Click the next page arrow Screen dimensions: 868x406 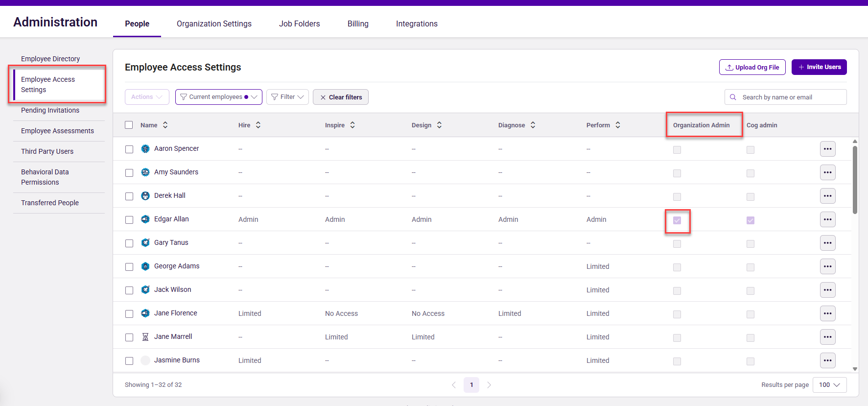[489, 385]
